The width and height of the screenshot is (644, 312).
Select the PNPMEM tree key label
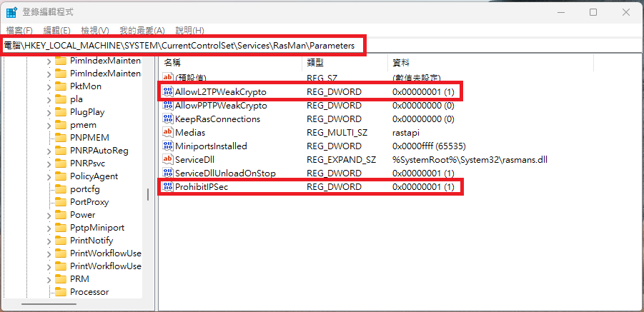click(89, 138)
